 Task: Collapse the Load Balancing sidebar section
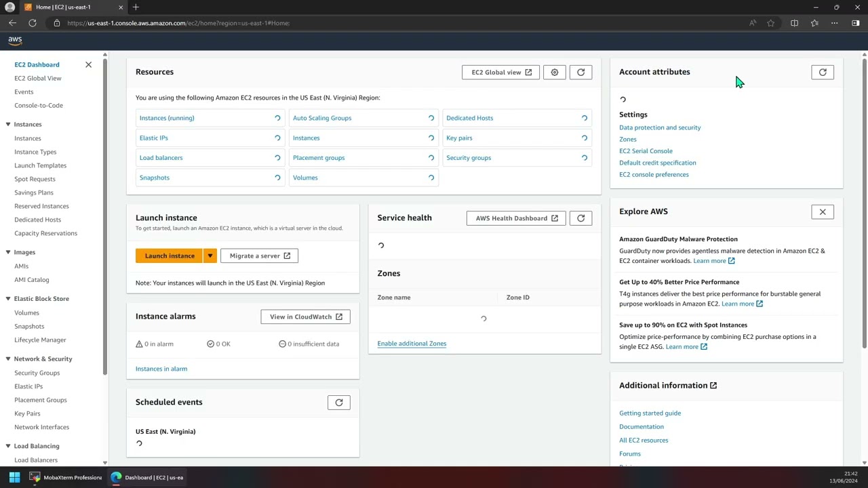(8, 446)
